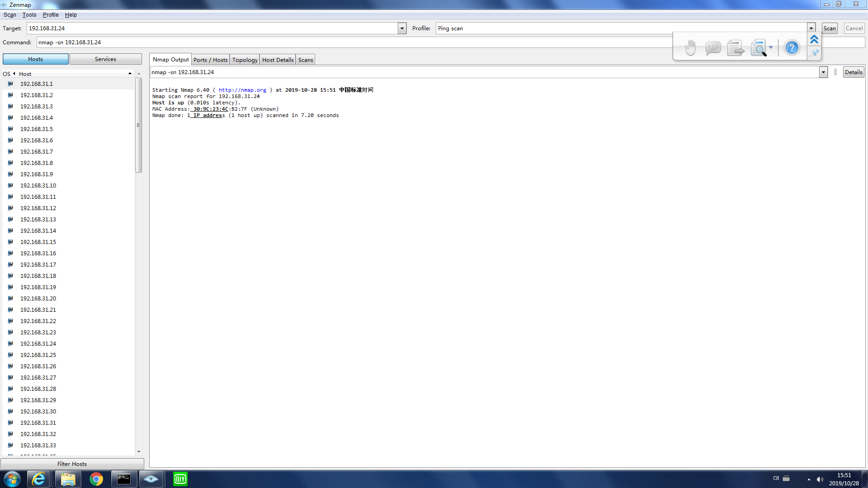Click the hand icon in floating toolbar
868x488 pixels.
690,47
